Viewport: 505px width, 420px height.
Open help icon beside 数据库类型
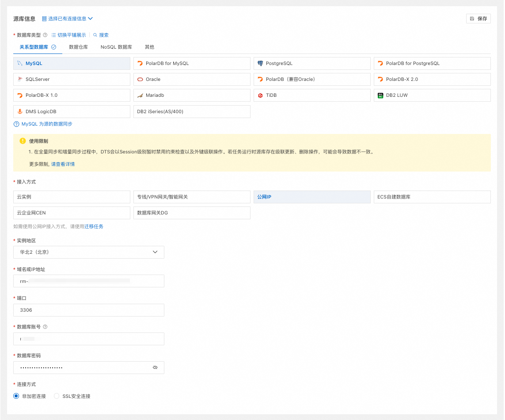coord(45,35)
